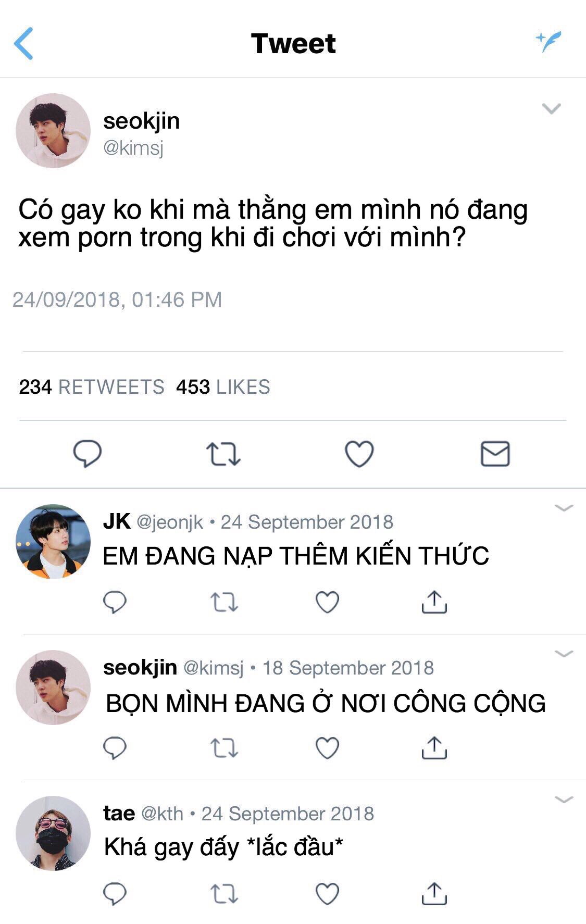The image size is (586, 924).
Task: Expand options for JK's reply
Action: 564,508
